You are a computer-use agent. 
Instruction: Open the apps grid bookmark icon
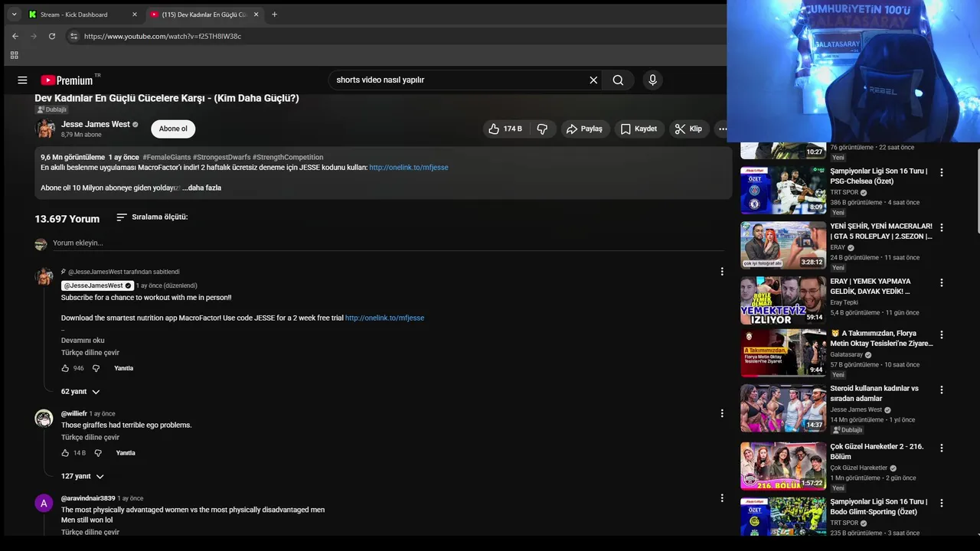14,55
